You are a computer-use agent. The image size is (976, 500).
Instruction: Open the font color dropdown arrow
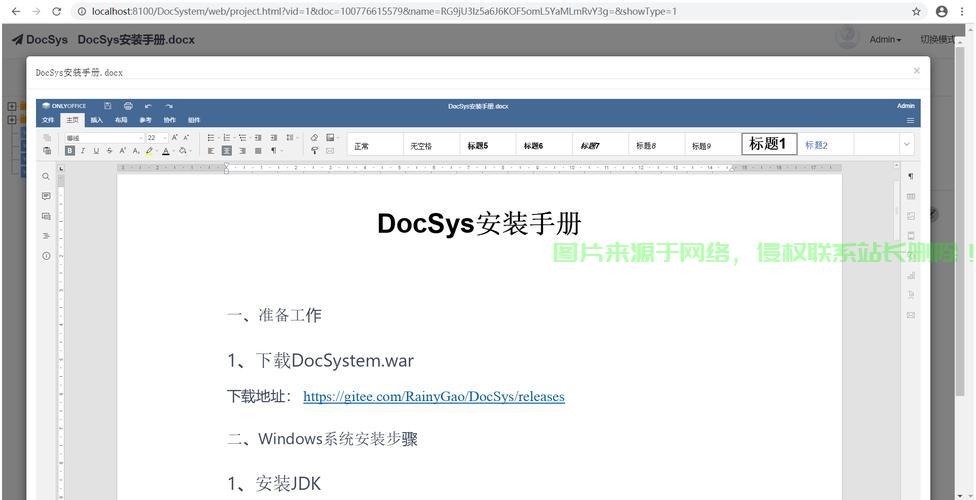pyautogui.click(x=173, y=151)
